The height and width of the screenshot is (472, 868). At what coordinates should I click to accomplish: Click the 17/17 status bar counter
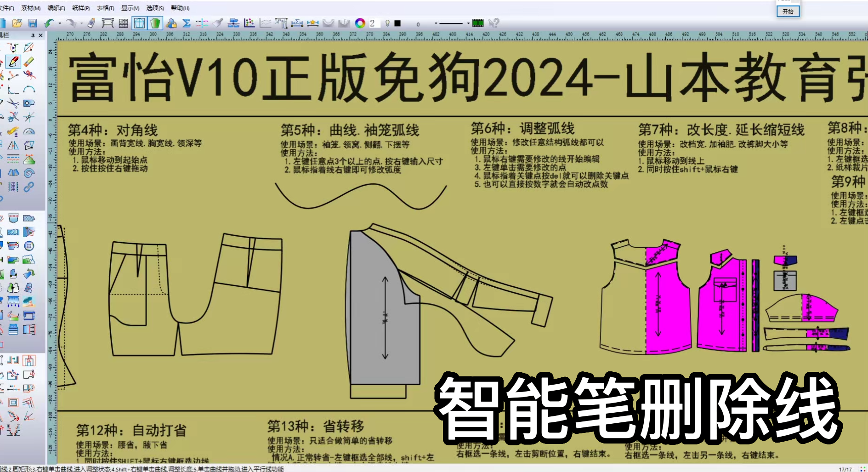point(845,469)
